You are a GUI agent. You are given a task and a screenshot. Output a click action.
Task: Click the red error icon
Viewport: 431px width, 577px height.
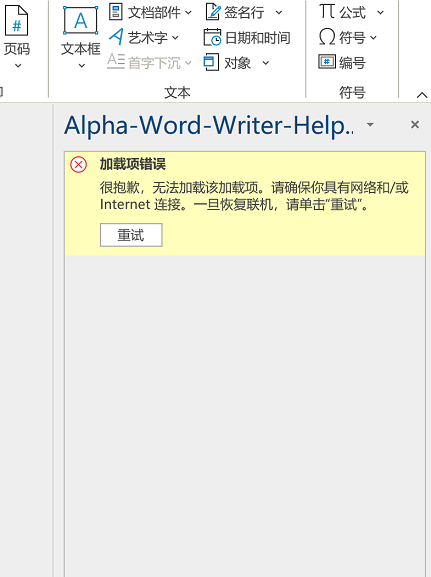[78, 164]
